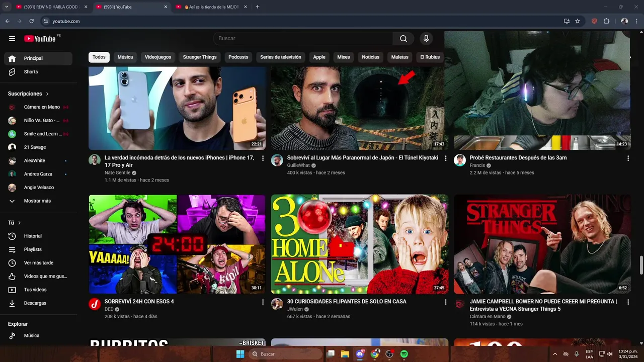This screenshot has height=362, width=644.
Task: Go to Principal in the sidebar
Action: tap(38, 58)
